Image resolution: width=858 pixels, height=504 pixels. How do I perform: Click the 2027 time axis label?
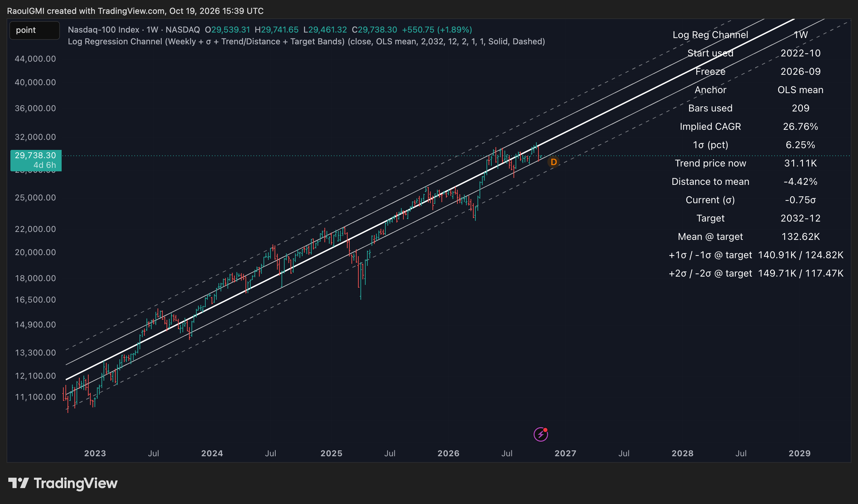[565, 453]
